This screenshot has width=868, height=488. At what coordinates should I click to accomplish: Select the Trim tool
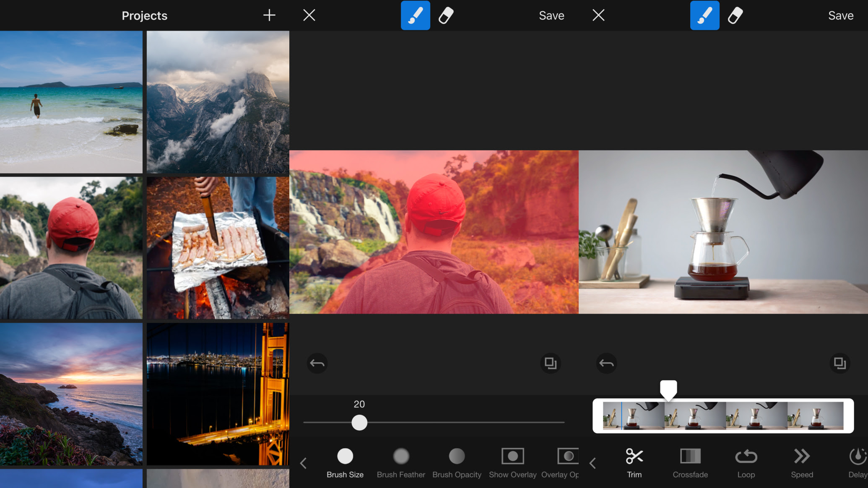point(634,463)
